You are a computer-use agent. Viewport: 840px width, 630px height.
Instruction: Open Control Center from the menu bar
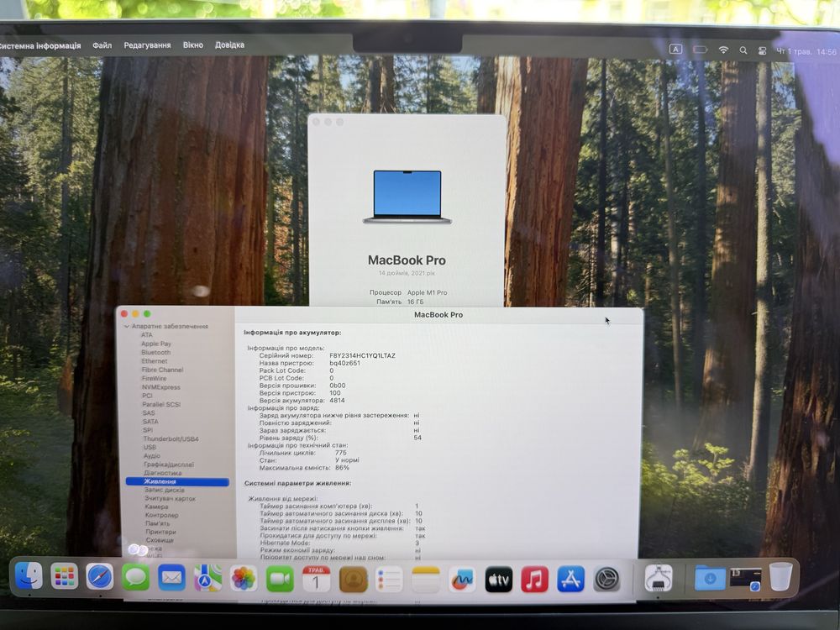pyautogui.click(x=763, y=51)
